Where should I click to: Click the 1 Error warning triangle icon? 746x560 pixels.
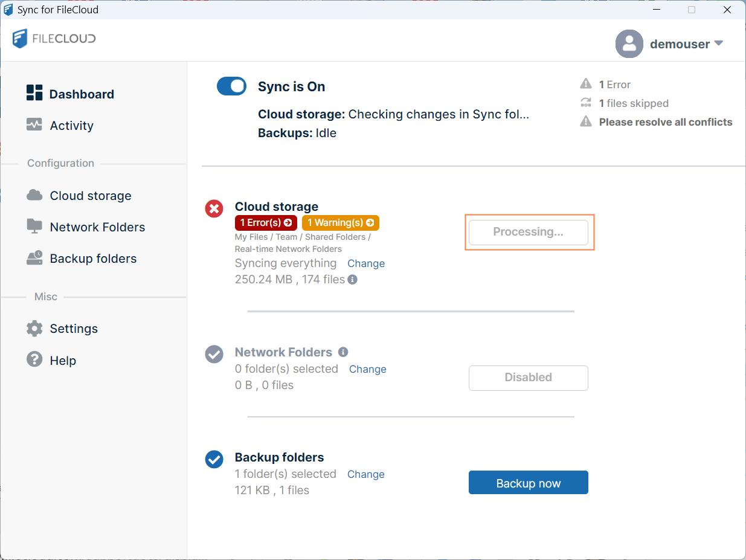pos(585,84)
